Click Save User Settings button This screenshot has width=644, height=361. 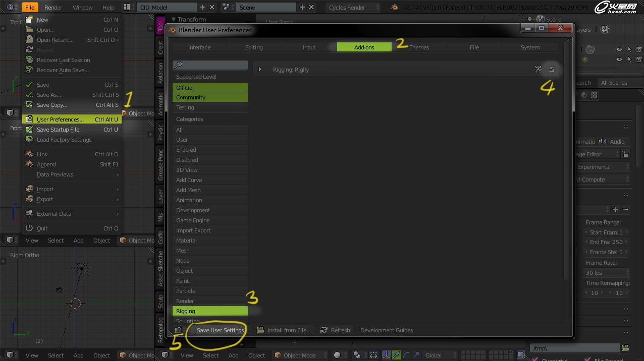[220, 330]
